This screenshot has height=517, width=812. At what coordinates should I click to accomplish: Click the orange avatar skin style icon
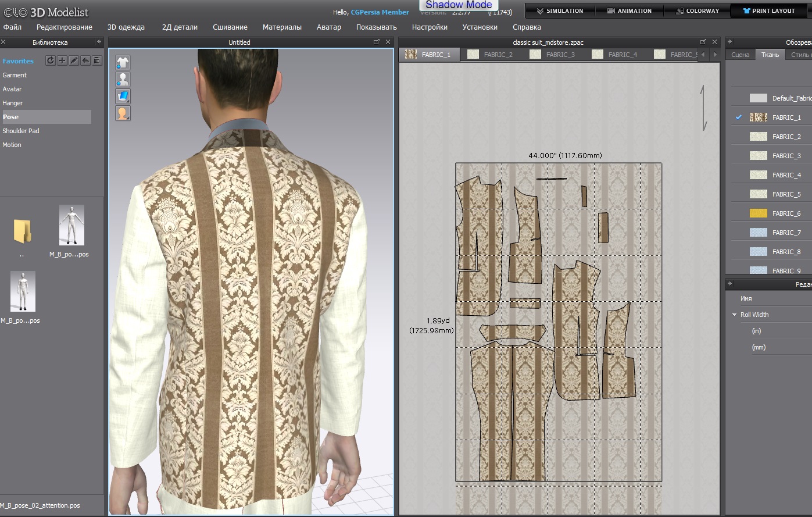coord(123,113)
